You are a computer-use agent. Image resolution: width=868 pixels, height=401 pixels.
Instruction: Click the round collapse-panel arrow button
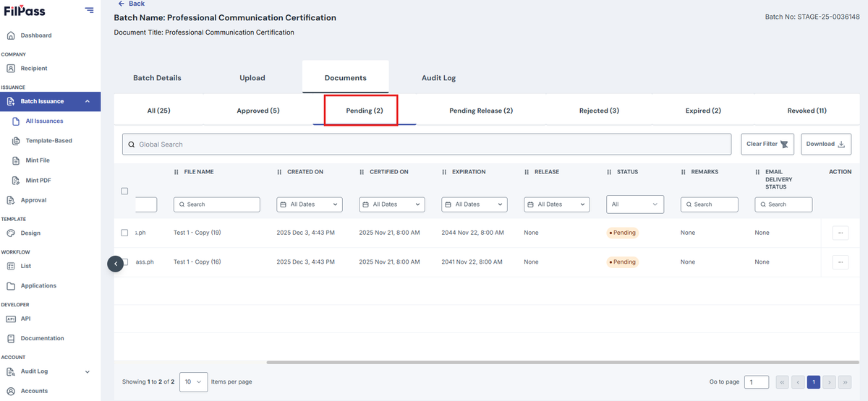coord(116,264)
